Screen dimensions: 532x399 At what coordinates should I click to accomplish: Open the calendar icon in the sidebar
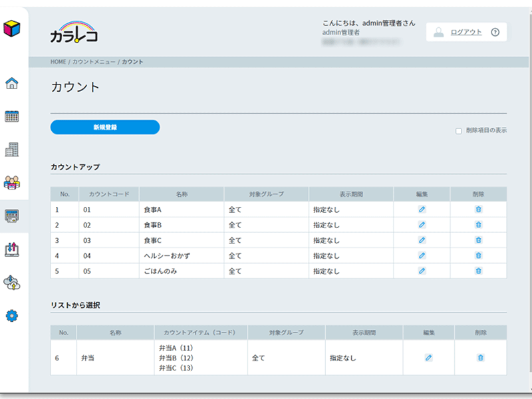[x=12, y=116]
